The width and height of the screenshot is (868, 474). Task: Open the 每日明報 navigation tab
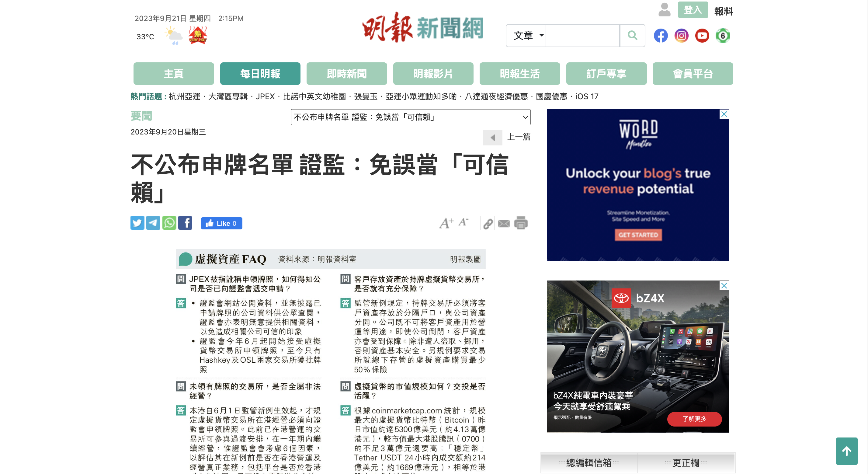260,74
